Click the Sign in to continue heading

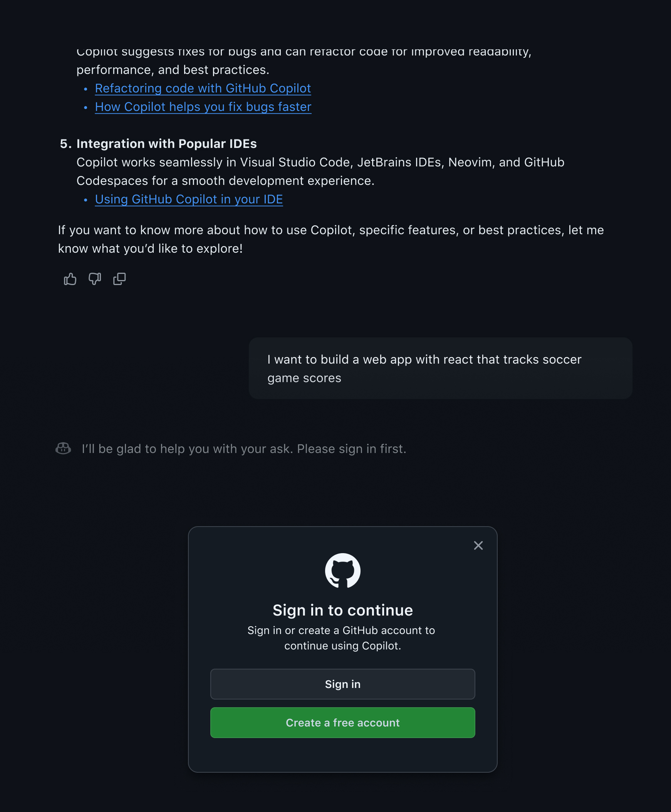(342, 610)
